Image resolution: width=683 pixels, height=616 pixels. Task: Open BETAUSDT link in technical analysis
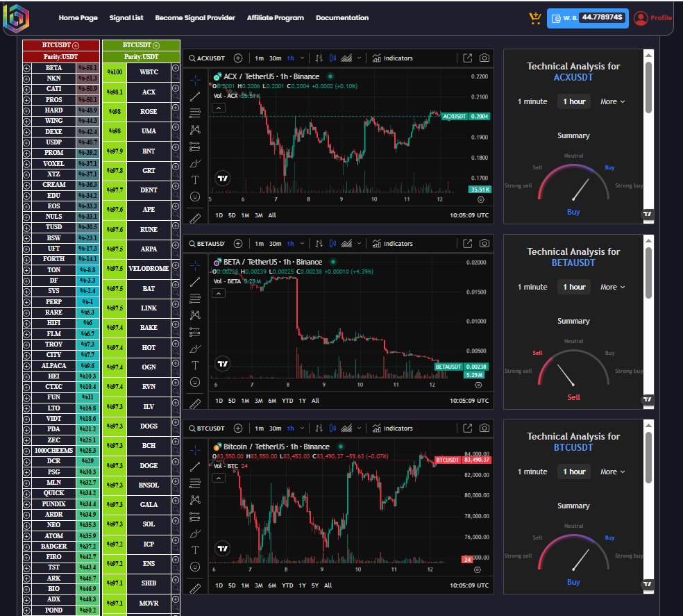[573, 263]
